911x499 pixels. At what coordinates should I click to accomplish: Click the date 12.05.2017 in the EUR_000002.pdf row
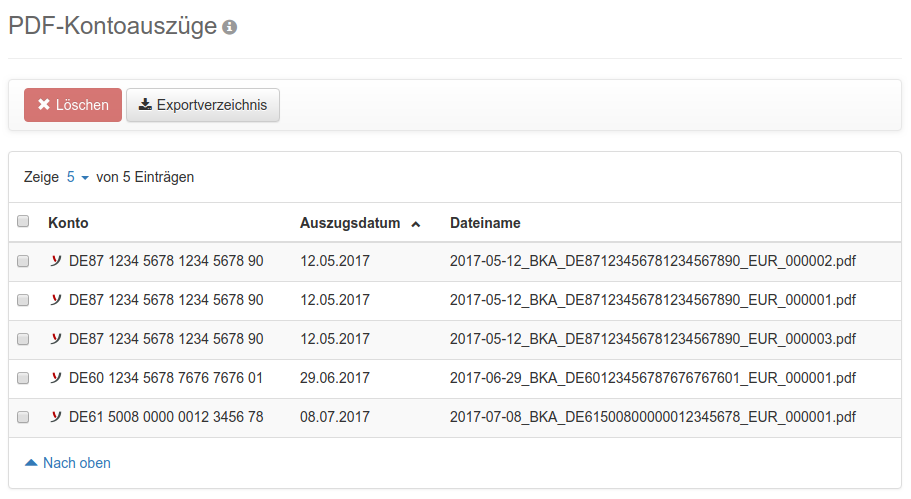pos(335,261)
